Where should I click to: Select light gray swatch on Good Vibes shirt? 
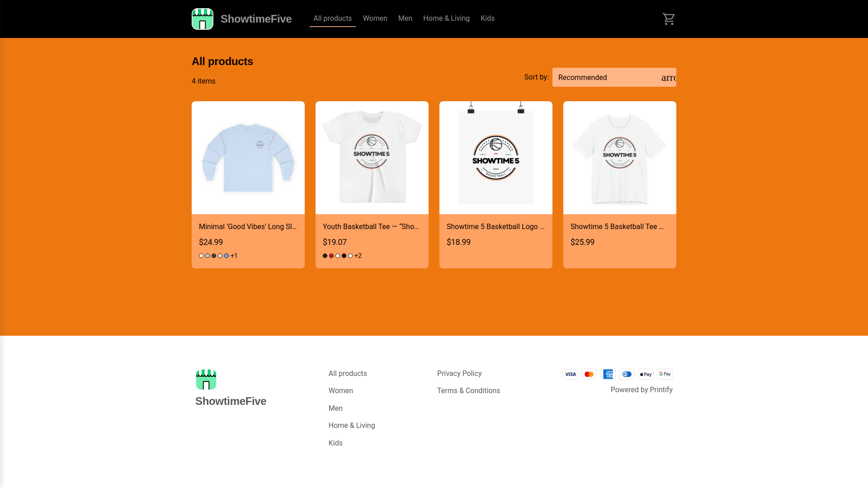tap(208, 256)
